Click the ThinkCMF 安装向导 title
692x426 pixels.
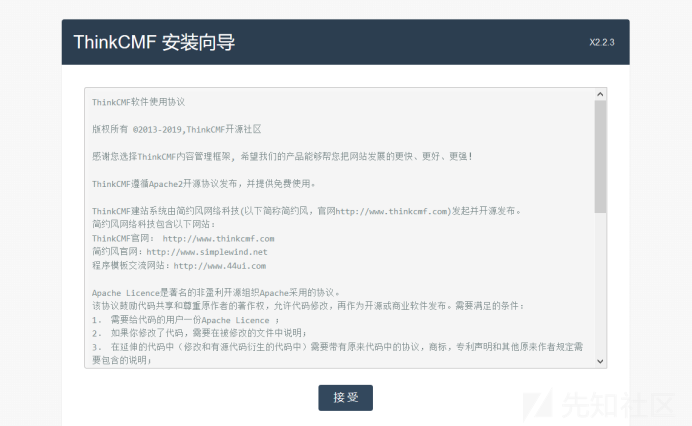154,42
